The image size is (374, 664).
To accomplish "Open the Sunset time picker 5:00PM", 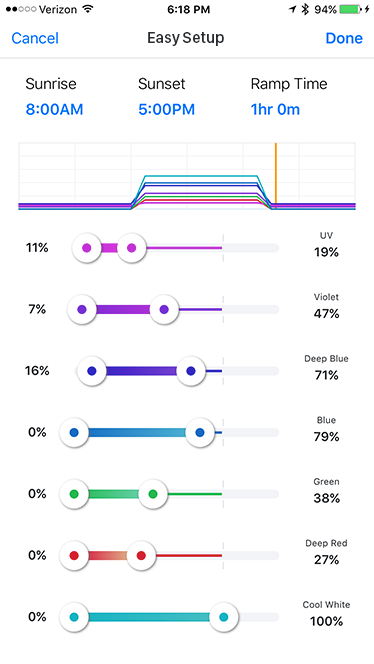I will (166, 110).
